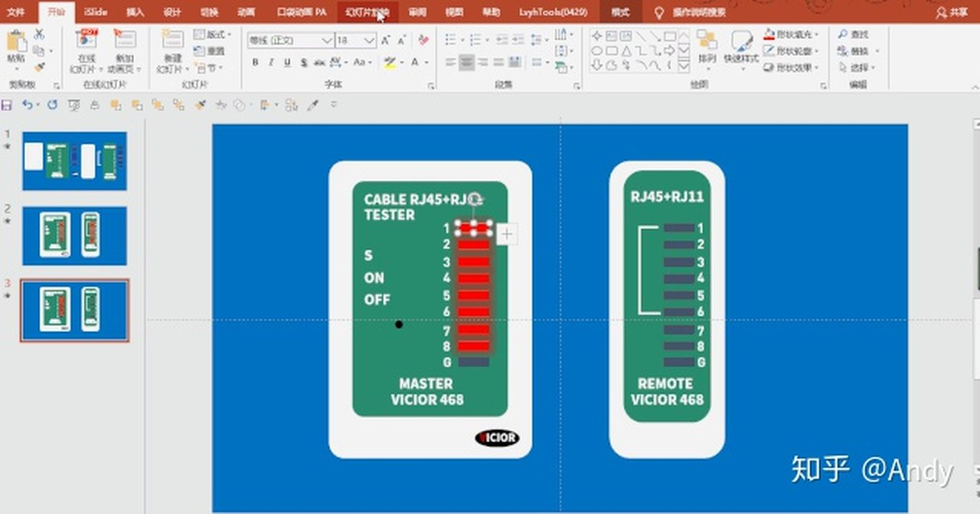
Task: Select the oval shape in gallery
Action: coord(597,50)
